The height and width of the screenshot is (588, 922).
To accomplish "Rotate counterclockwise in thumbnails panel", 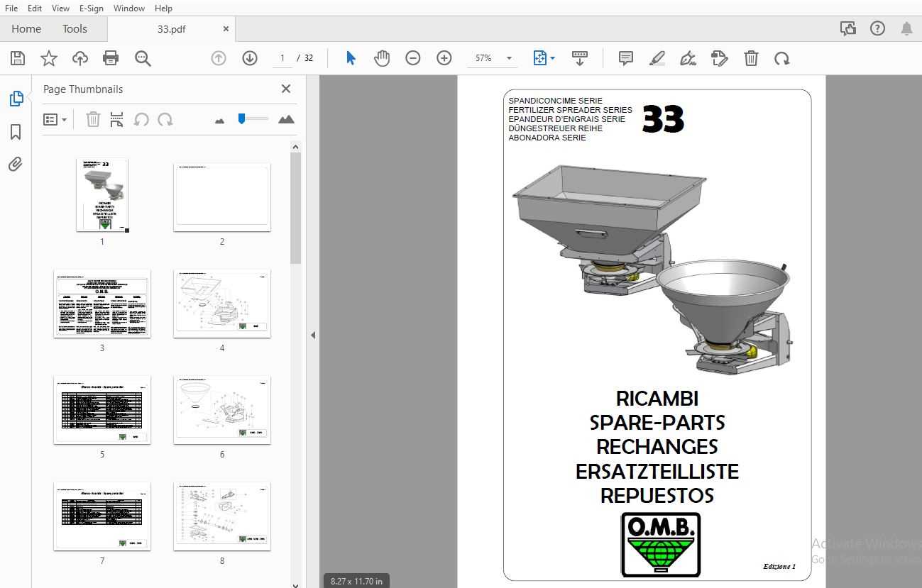I will tap(141, 119).
